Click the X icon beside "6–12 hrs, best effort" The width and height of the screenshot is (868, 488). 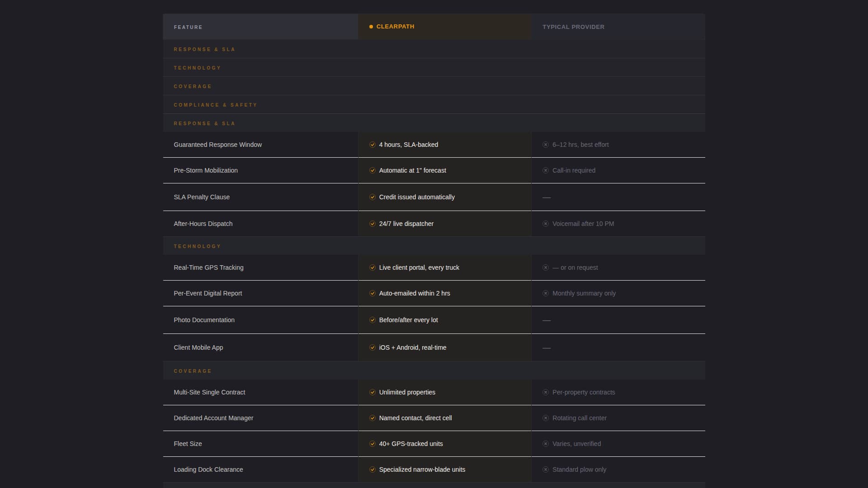coord(546,145)
